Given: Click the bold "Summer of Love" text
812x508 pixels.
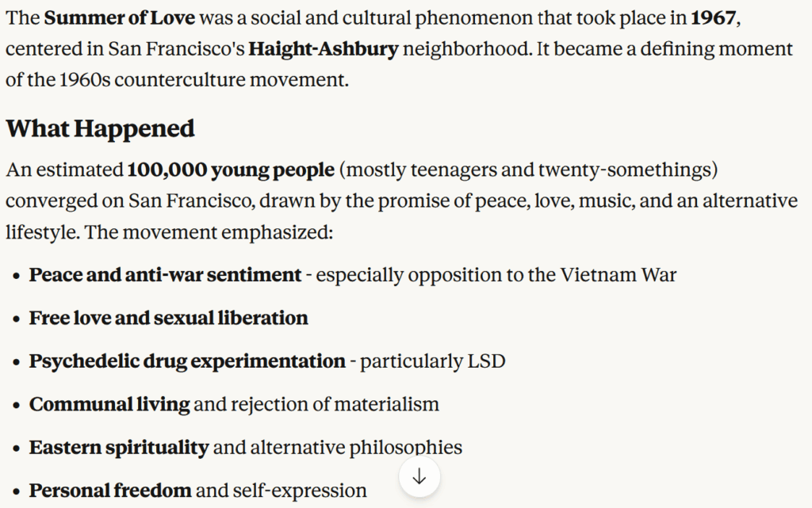Looking at the screenshot, I should tap(121, 17).
